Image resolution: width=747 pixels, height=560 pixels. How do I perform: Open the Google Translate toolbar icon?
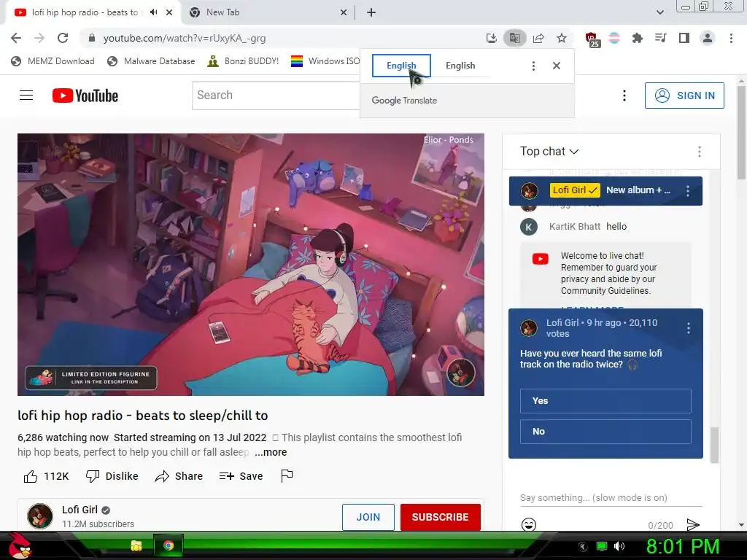(514, 38)
